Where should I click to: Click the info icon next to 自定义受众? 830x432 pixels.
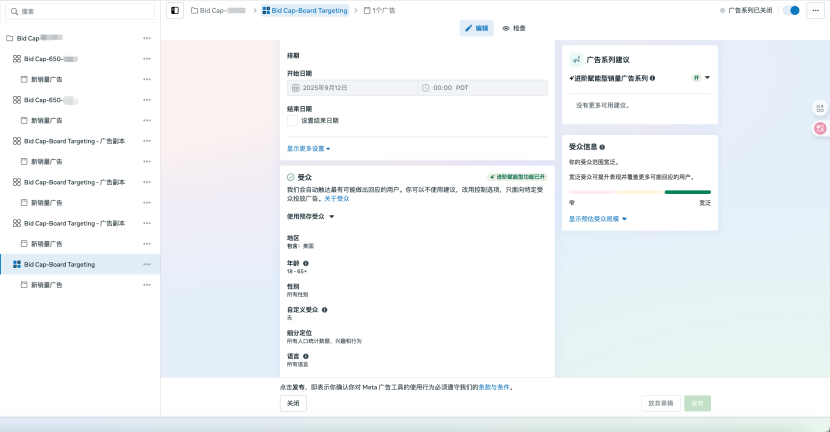pyautogui.click(x=324, y=310)
